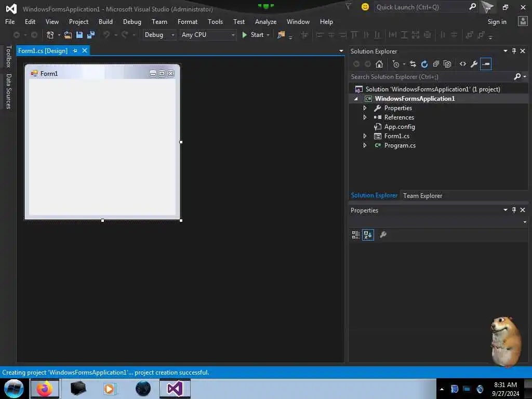Screen dimensions: 532x399
Task: Click the notifications flag icon in title bar
Action: point(348,6)
